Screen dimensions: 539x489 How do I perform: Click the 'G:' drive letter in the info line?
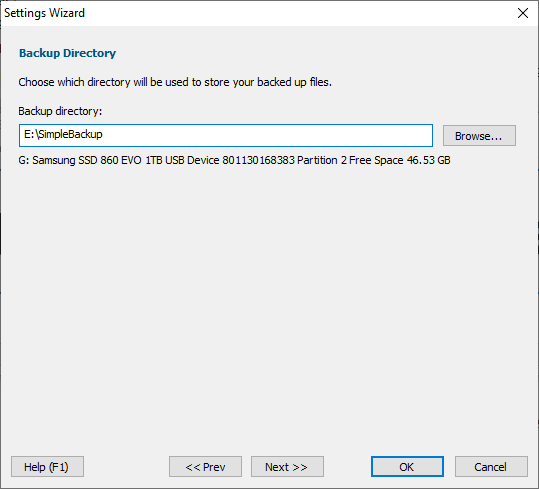point(24,160)
